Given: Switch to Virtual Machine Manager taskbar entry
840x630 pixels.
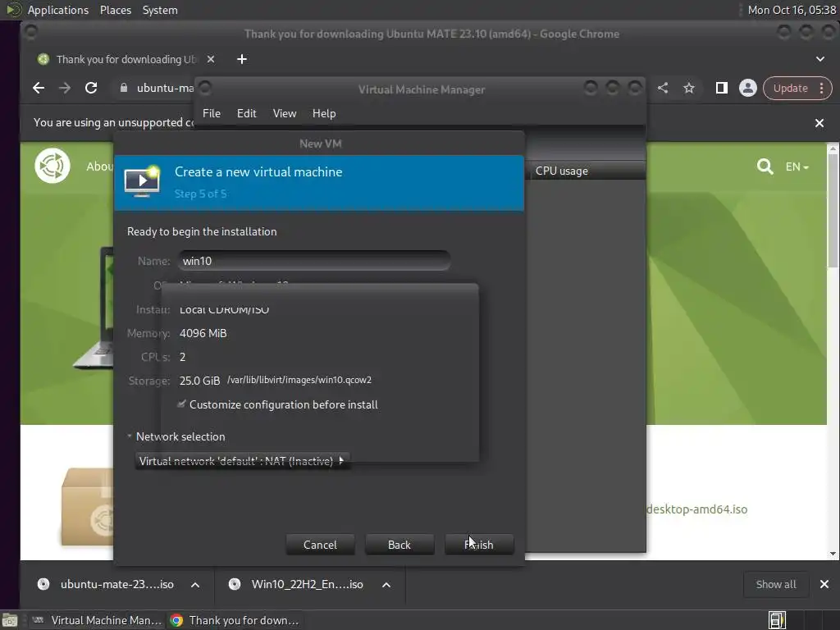Looking at the screenshot, I should pyautogui.click(x=97, y=620).
